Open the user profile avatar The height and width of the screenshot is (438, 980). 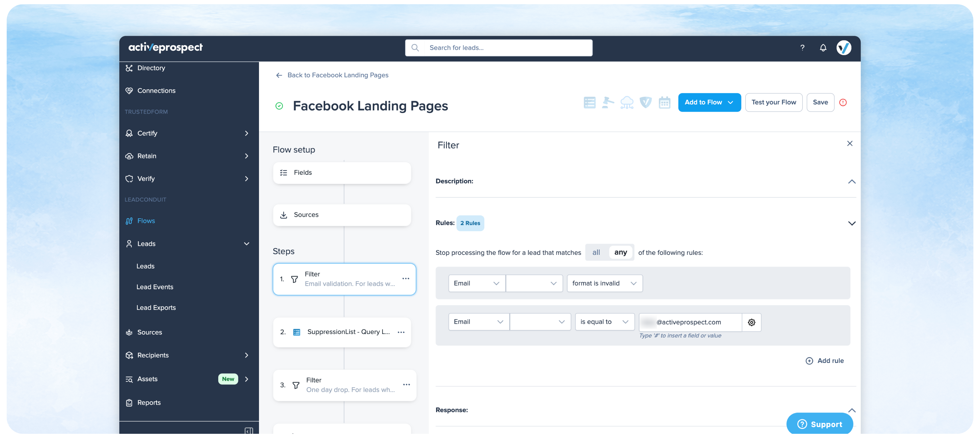tap(844, 47)
